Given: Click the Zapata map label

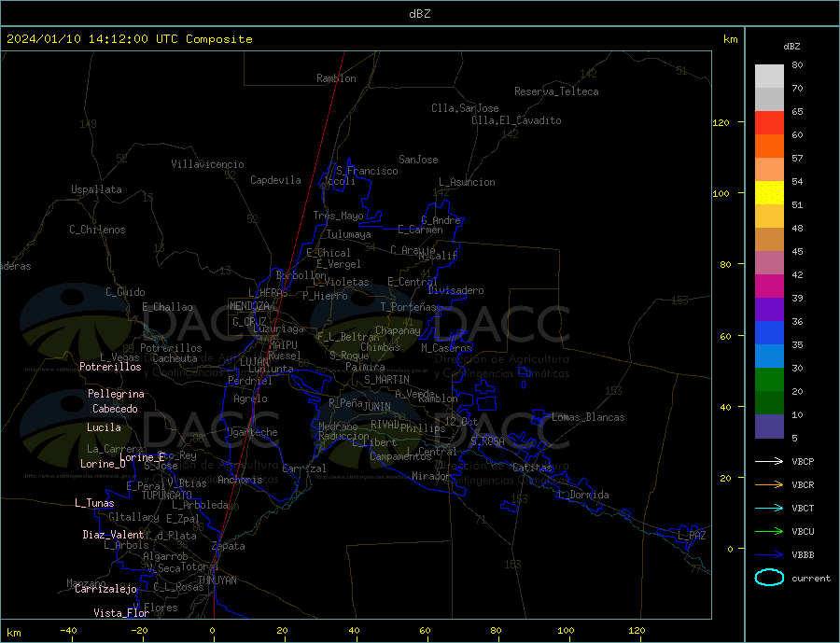Looking at the screenshot, I should point(229,546).
